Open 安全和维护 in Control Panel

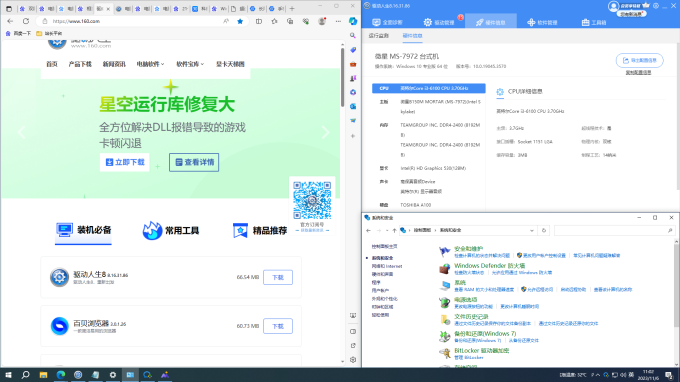point(468,248)
